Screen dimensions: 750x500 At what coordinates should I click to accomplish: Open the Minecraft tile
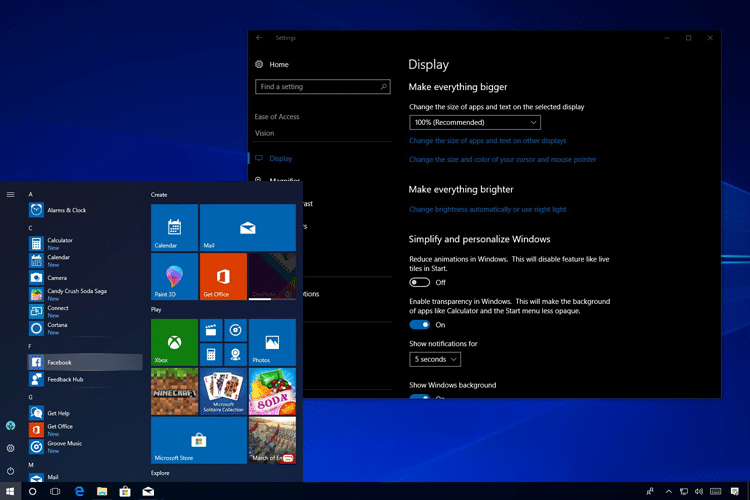coord(174,391)
